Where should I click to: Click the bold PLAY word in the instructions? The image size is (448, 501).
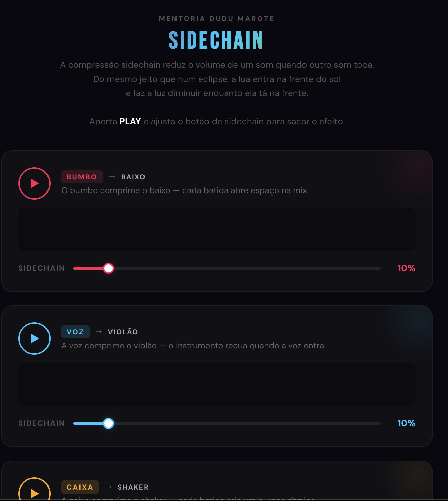[130, 121]
